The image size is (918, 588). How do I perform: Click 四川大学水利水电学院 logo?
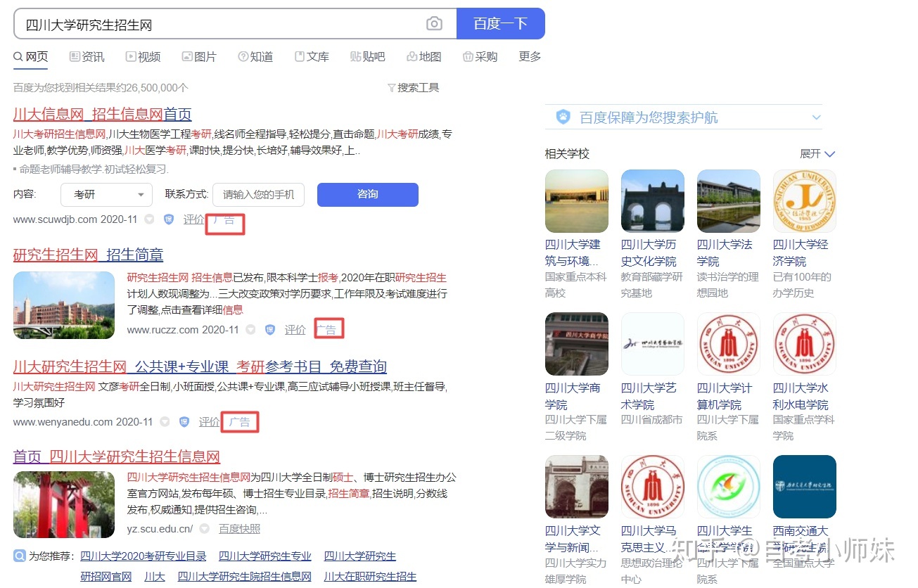805,344
